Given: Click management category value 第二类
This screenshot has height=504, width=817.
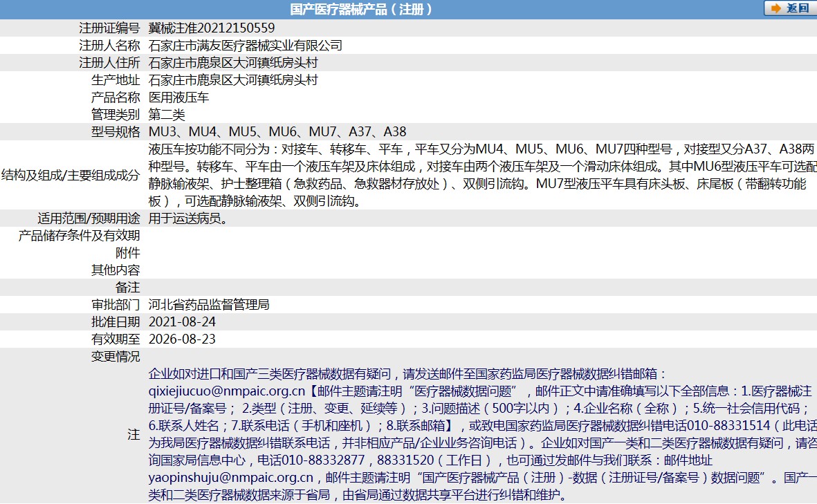Looking at the screenshot, I should (167, 115).
